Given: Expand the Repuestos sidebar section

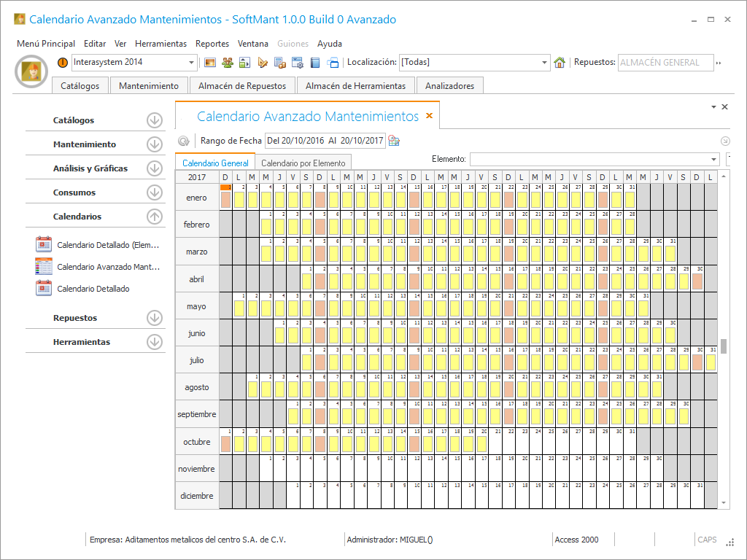Looking at the screenshot, I should (x=154, y=318).
